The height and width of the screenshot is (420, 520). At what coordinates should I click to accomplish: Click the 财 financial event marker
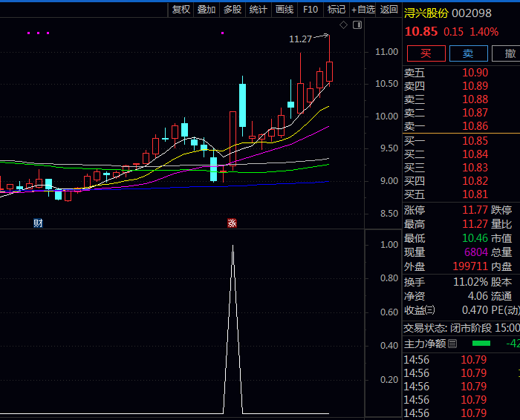[38, 223]
